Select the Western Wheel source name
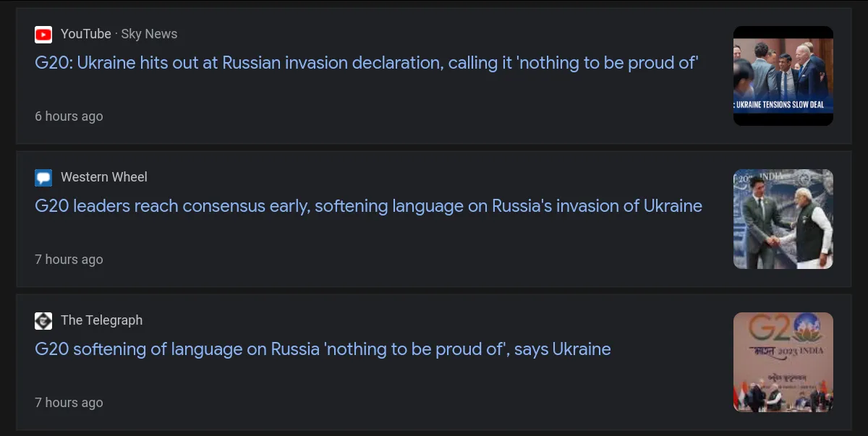The width and height of the screenshot is (868, 436). (x=103, y=177)
